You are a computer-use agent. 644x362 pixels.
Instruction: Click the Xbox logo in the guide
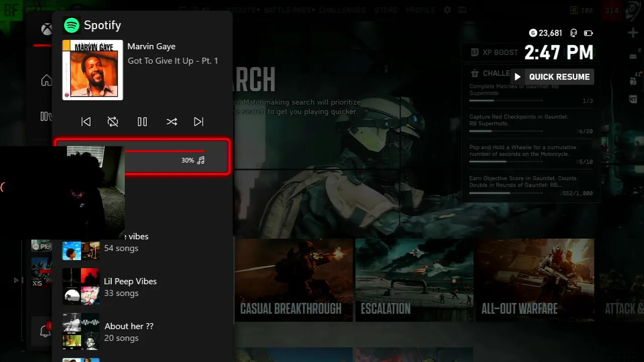46,29
